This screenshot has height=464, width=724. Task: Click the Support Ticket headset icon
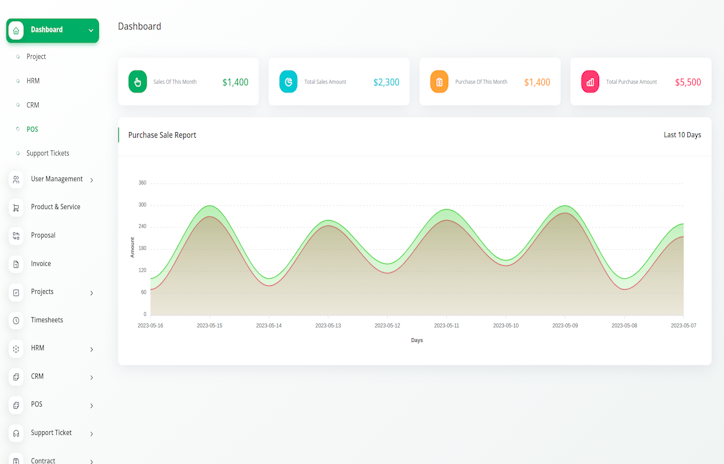(x=16, y=433)
